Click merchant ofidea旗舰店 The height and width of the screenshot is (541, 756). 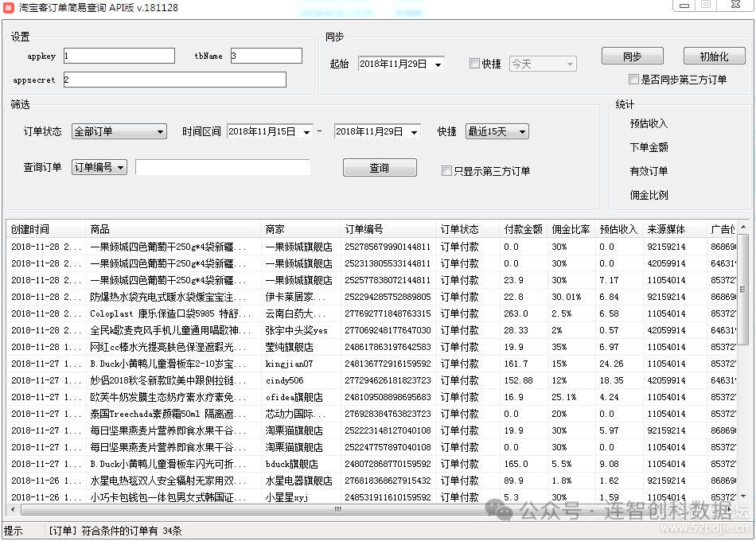(294, 397)
